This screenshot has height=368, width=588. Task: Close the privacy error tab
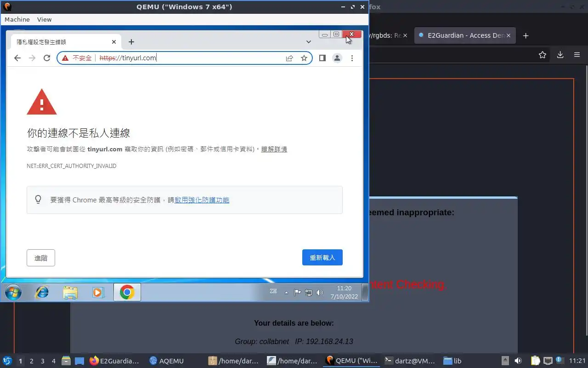pyautogui.click(x=114, y=42)
